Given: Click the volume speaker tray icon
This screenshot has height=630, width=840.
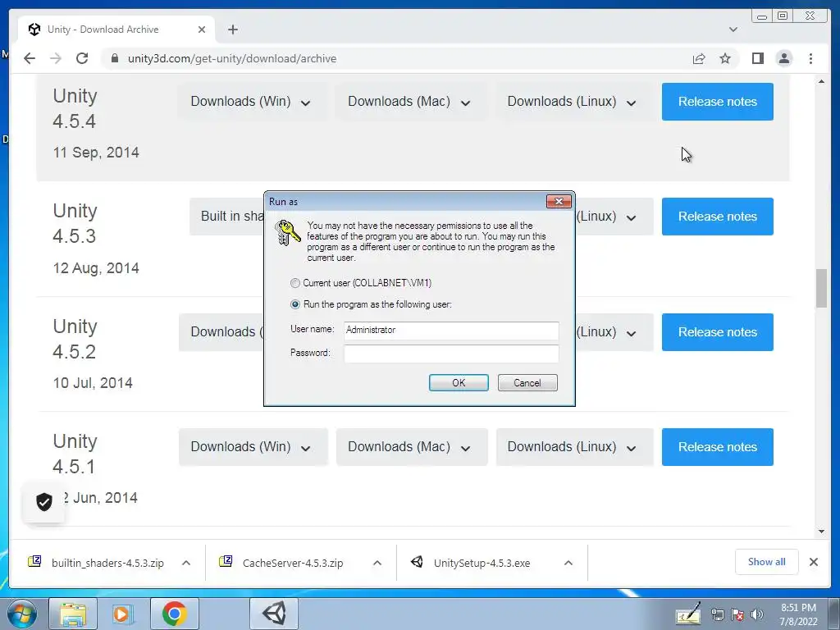Looking at the screenshot, I should [x=757, y=614].
